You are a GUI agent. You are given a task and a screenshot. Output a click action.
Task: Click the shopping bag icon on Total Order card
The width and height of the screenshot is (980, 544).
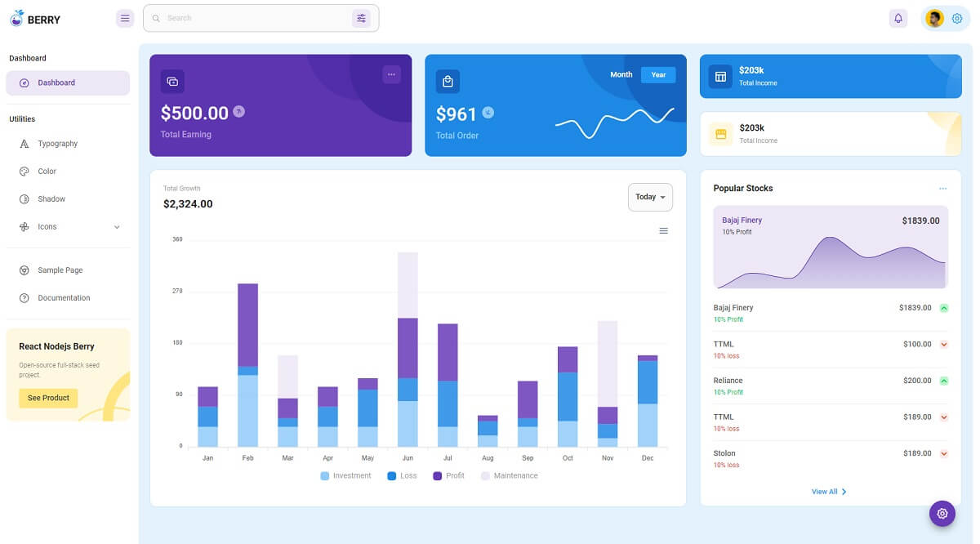tap(448, 81)
